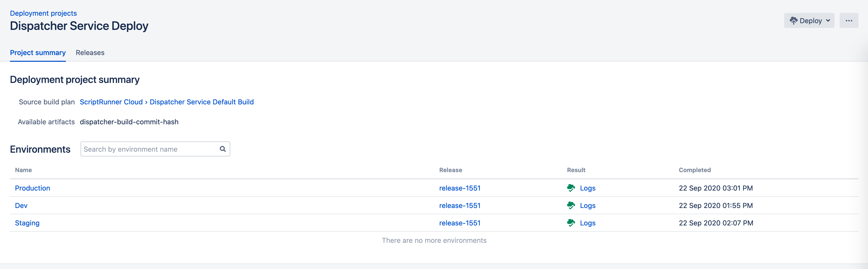
Task: Open the Staging environment
Action: [27, 223]
